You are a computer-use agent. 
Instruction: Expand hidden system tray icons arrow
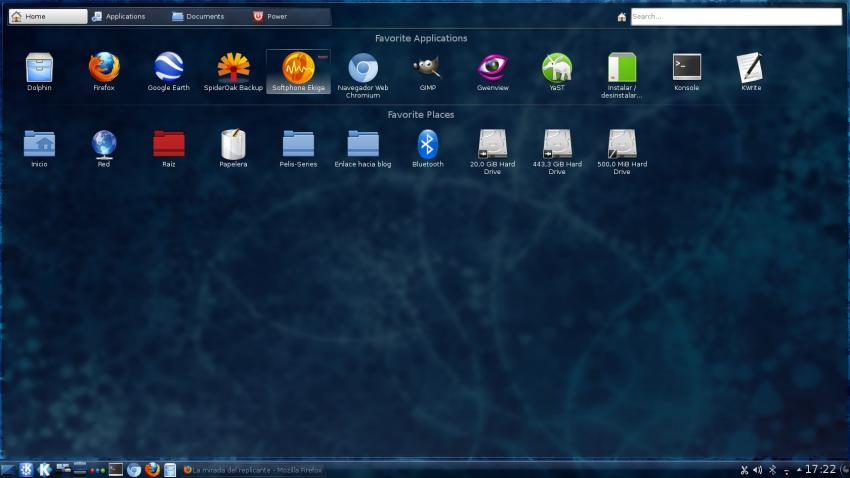(799, 470)
